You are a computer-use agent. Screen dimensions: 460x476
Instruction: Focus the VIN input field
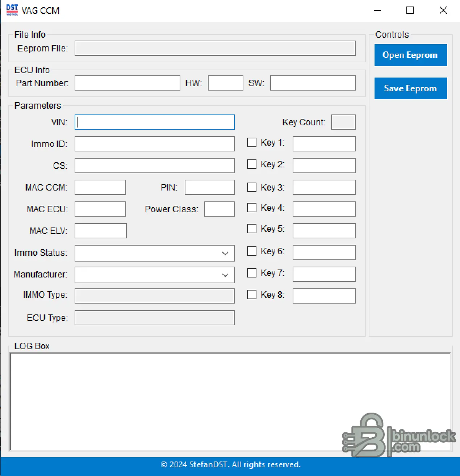(x=155, y=122)
